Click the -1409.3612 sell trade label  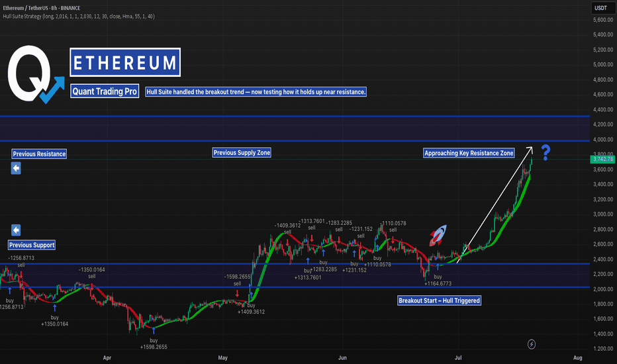coord(287,228)
